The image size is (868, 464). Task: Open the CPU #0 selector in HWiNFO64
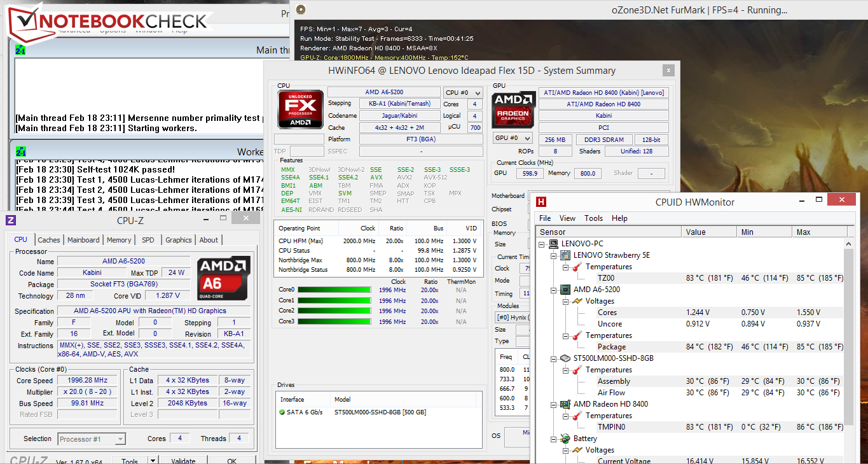[462, 92]
